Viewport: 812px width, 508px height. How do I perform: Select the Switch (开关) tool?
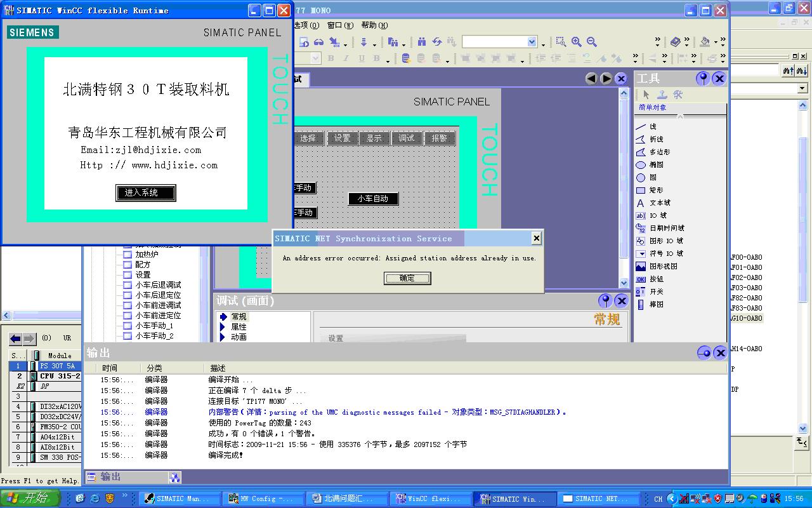[650, 291]
